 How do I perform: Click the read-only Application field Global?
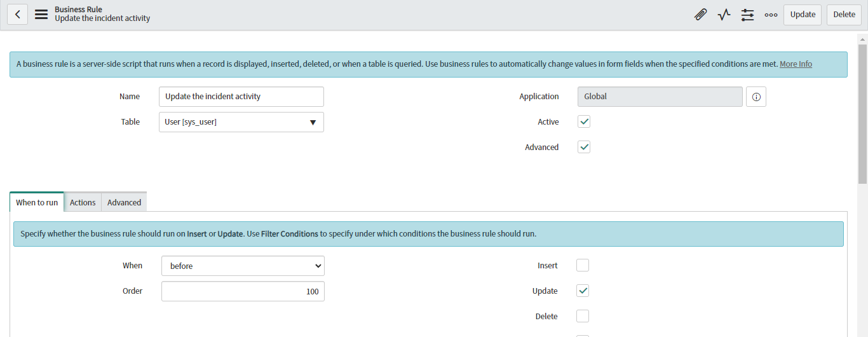pos(660,97)
